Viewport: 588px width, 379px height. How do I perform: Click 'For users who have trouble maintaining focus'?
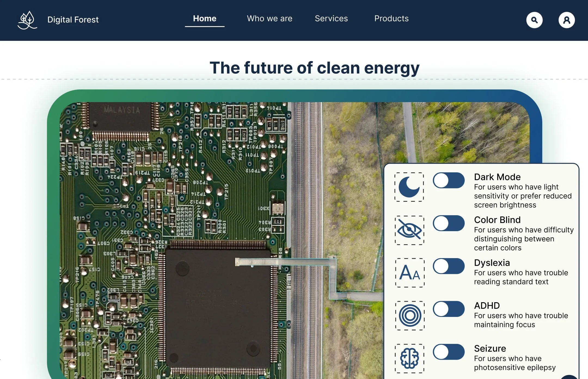click(521, 320)
